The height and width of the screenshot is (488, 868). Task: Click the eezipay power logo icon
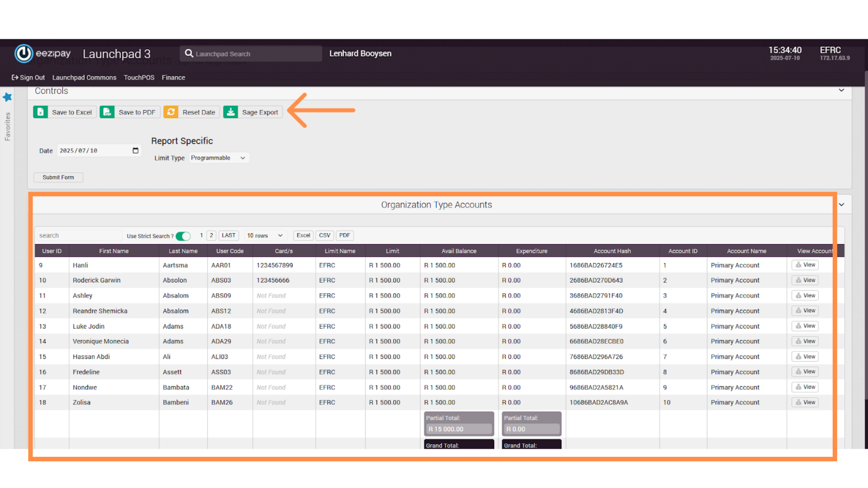24,53
